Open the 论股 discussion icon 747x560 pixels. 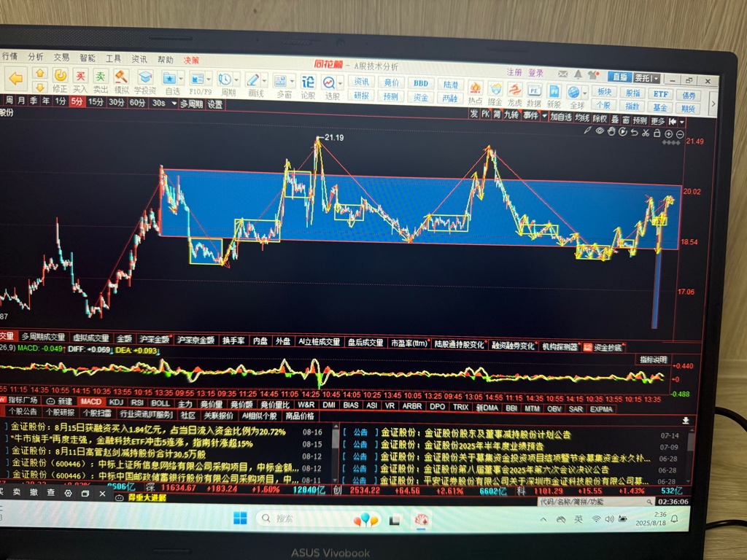[x=308, y=82]
